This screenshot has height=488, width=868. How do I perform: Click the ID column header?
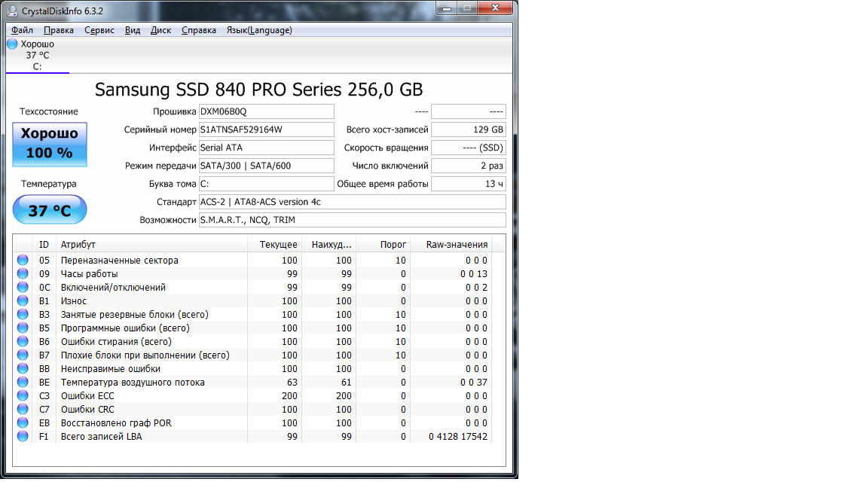44,245
